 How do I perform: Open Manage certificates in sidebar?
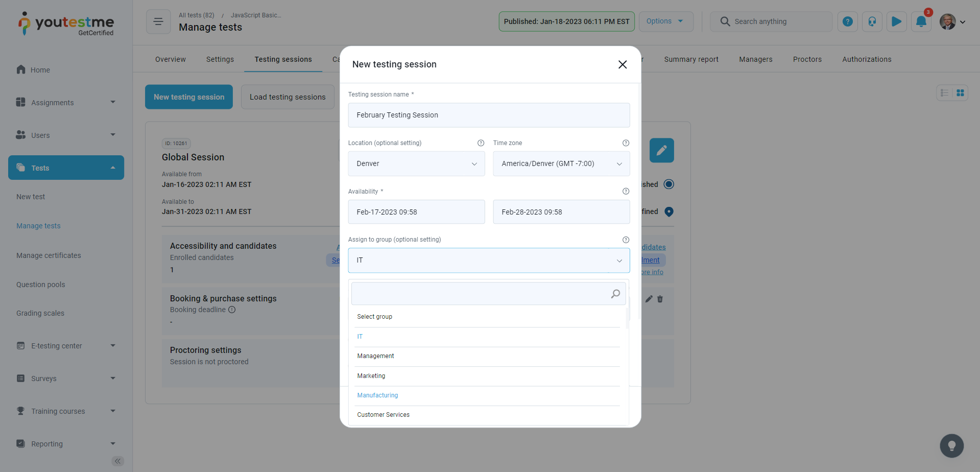tap(49, 255)
